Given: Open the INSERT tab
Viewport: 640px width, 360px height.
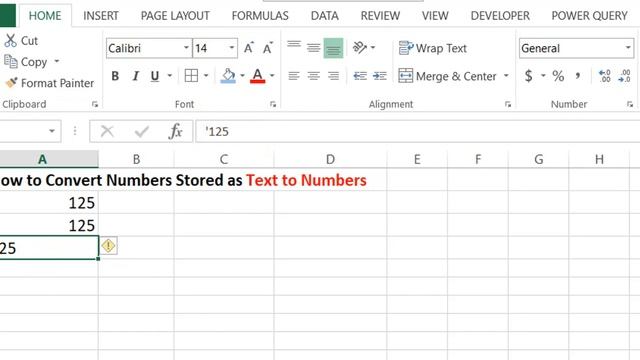Looking at the screenshot, I should (x=101, y=16).
